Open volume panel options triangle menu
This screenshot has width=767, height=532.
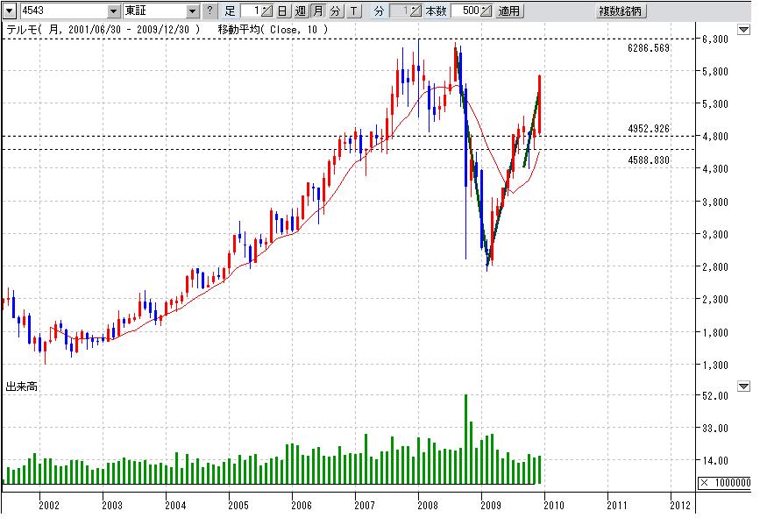(x=744, y=386)
